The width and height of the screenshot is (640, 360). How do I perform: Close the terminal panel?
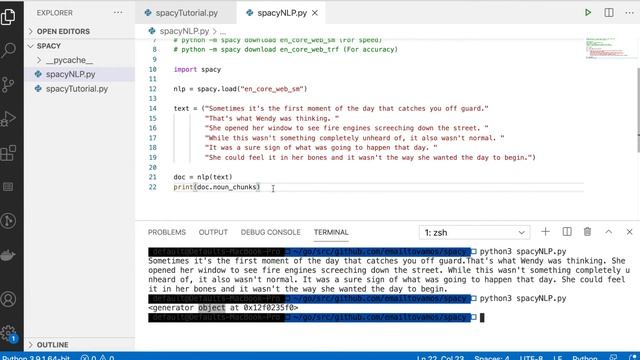pyautogui.click(x=629, y=232)
